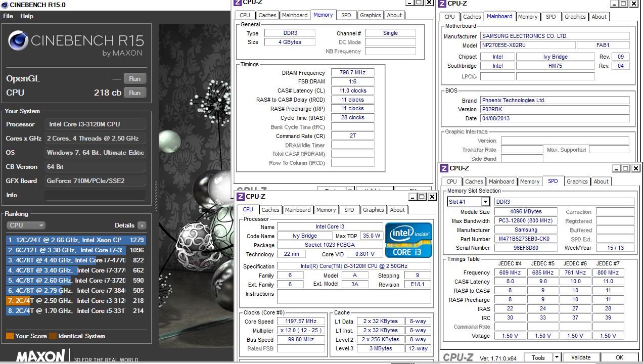Select ranking row 2C/4T @ 1.70 GHz i5
The image size is (643, 364).
(76, 311)
